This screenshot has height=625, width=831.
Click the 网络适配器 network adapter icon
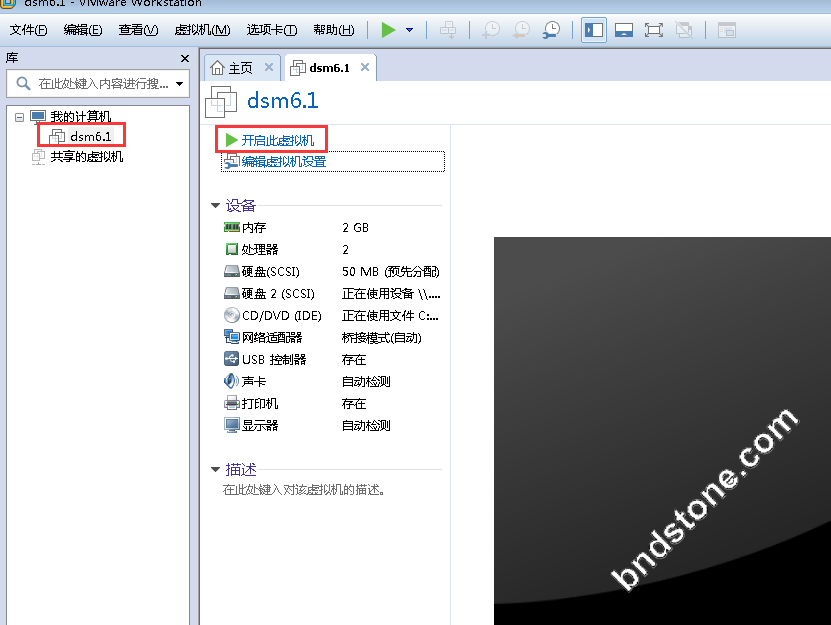click(x=232, y=337)
